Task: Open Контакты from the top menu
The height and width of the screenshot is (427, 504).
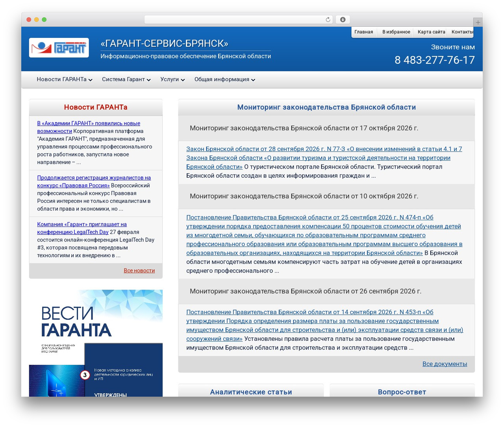Action: (462, 32)
